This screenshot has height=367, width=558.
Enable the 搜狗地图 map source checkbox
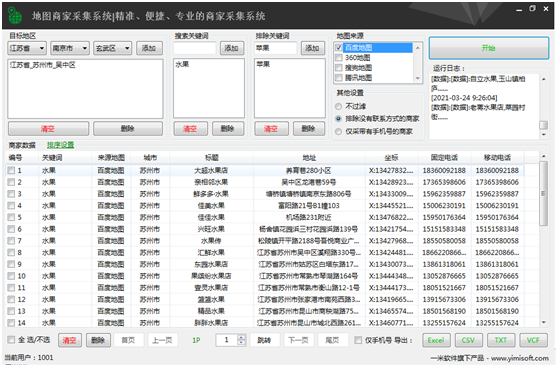(x=339, y=67)
